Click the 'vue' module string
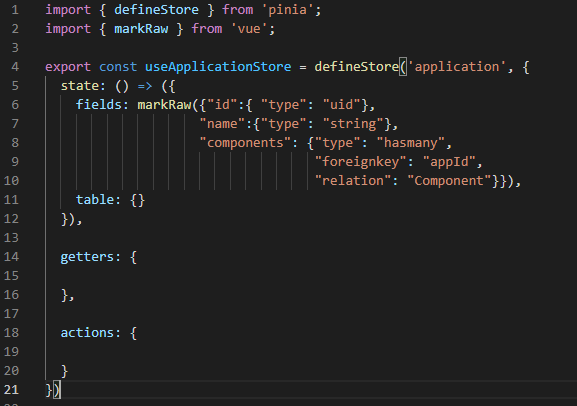 coord(249,29)
